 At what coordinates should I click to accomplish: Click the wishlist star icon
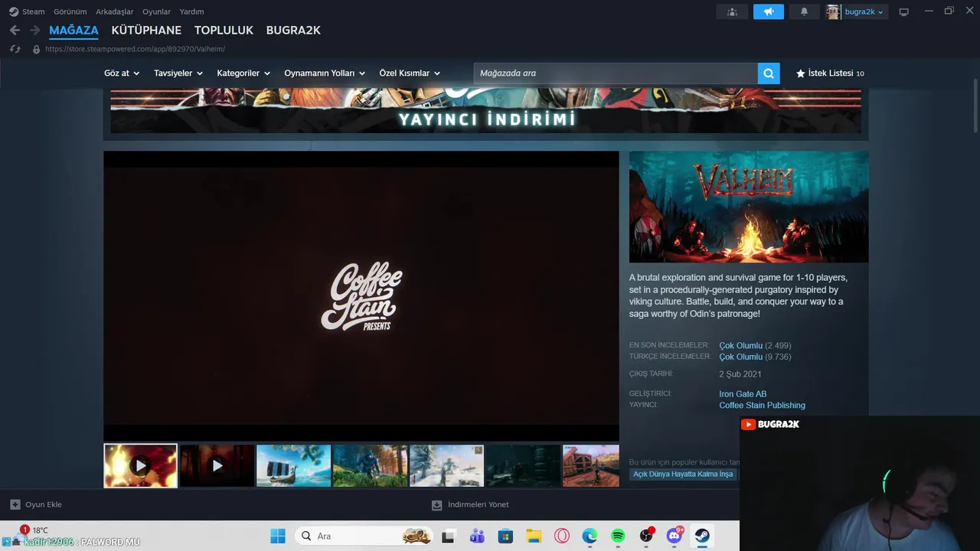[x=801, y=73]
